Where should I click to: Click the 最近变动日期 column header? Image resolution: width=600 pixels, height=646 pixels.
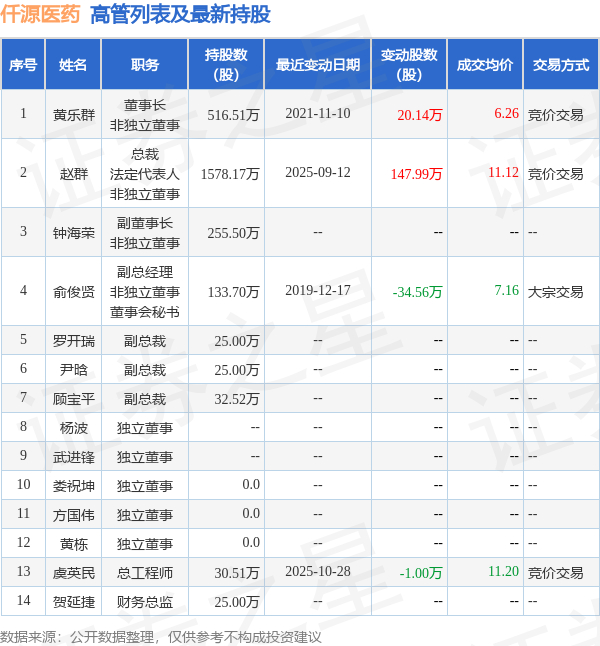[x=318, y=65]
